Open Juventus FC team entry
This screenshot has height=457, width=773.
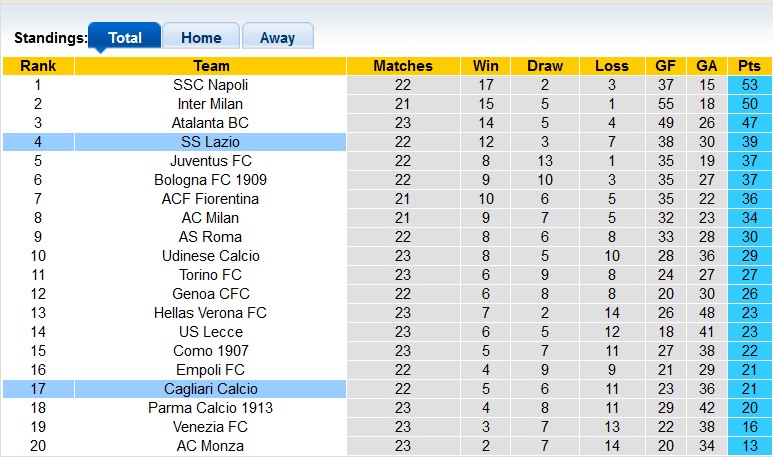(x=210, y=161)
